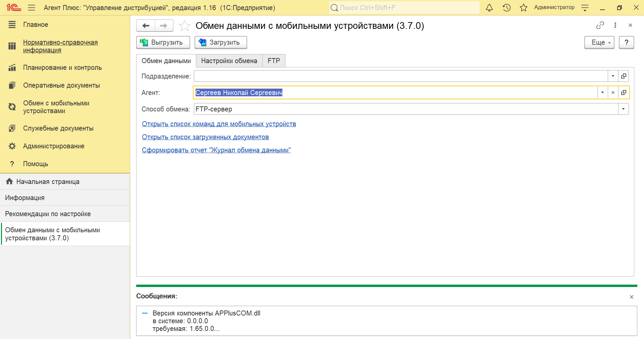The height and width of the screenshot is (339, 644).
Task: Click the 1C logo icon
Action: [14, 7]
